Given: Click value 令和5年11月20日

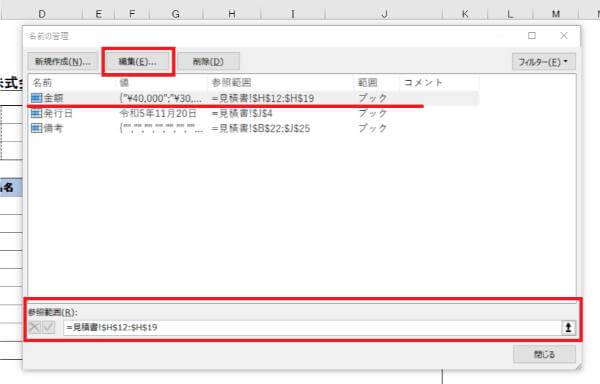Looking at the screenshot, I should 158,113.
